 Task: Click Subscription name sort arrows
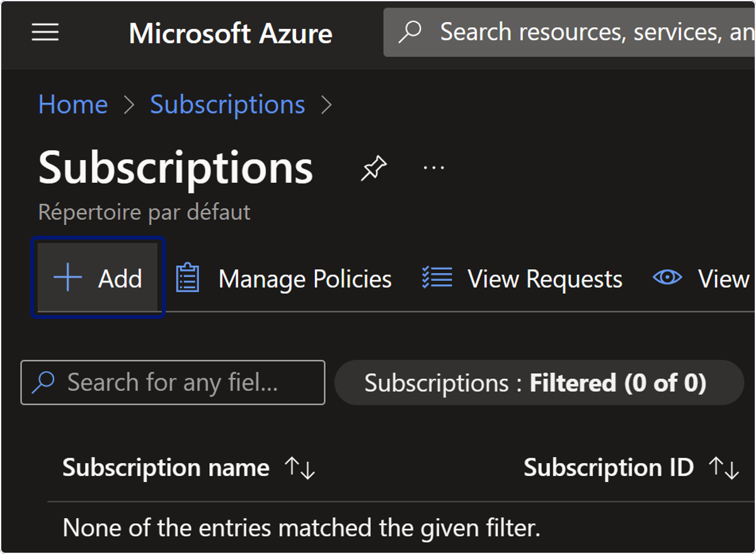pyautogui.click(x=299, y=468)
